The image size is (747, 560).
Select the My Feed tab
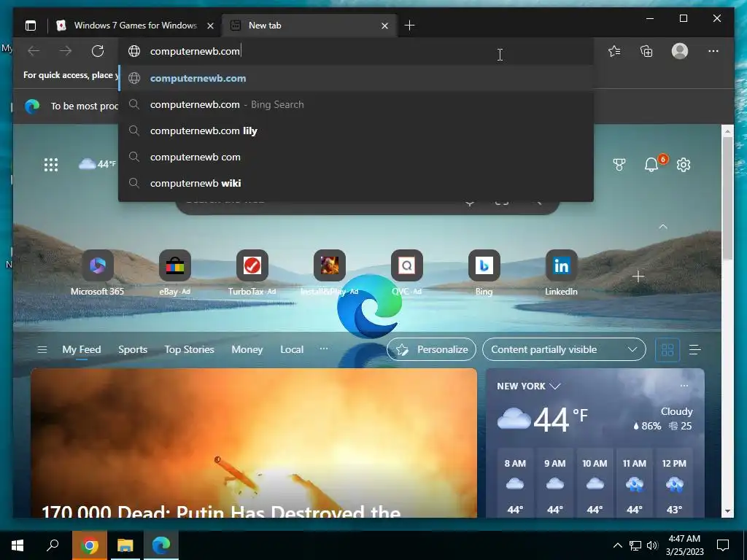(82, 349)
